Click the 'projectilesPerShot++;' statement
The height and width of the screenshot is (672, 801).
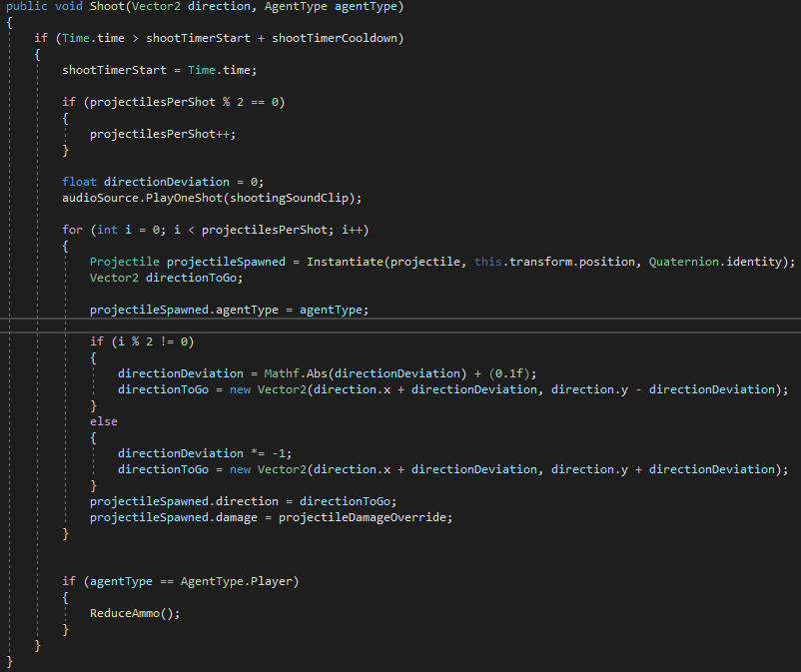click(163, 134)
